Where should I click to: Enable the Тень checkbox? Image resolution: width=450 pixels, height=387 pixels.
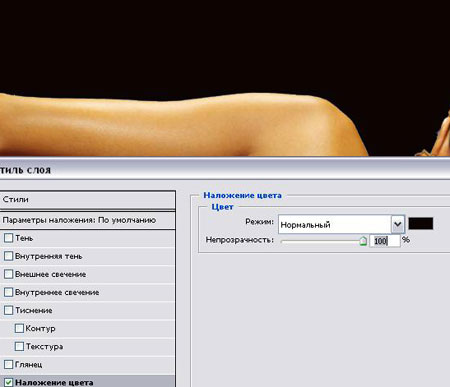pos(8,238)
